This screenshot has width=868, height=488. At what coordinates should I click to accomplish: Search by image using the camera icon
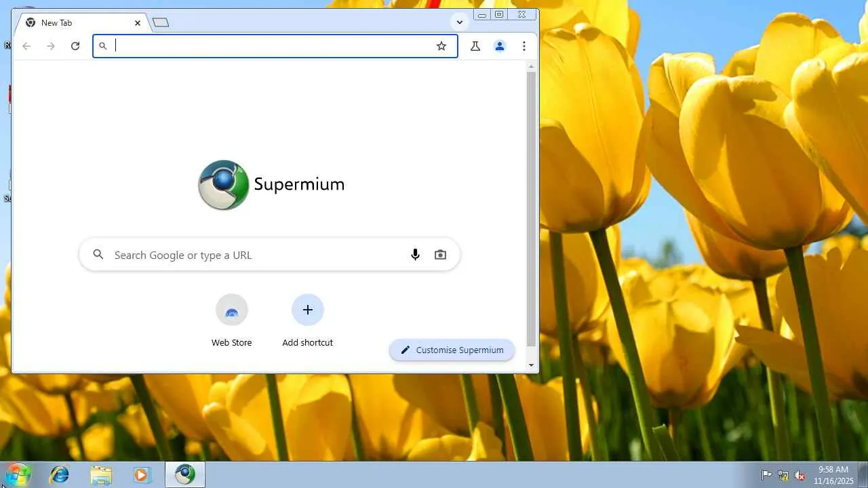click(441, 255)
